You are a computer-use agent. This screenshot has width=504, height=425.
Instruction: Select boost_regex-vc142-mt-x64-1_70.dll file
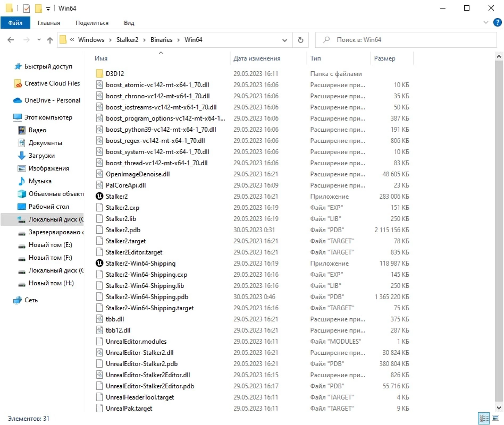(x=155, y=141)
